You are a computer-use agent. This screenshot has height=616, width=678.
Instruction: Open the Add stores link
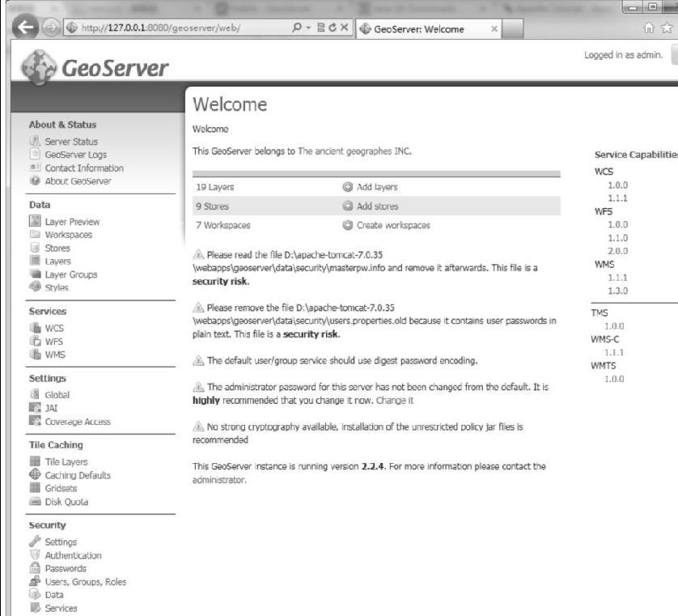tap(378, 206)
